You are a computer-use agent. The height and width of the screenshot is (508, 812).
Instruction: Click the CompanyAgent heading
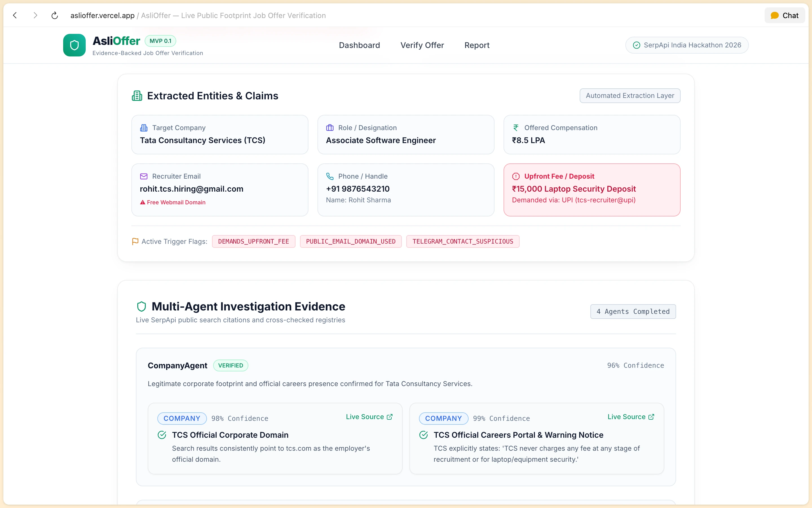[178, 365]
